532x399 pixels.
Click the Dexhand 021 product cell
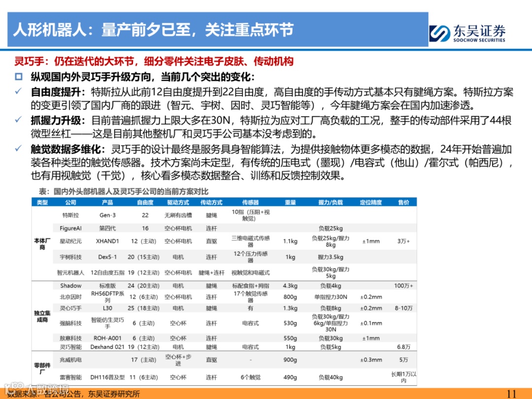[x=107, y=347]
